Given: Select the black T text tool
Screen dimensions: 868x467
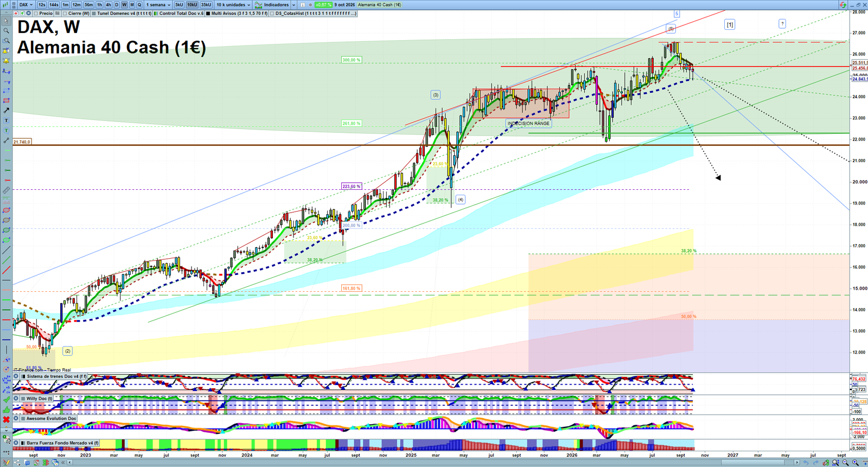Looking at the screenshot, I should point(7,120).
